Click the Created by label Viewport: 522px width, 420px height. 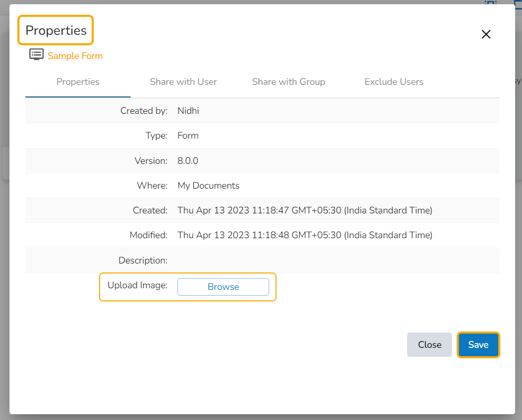144,111
